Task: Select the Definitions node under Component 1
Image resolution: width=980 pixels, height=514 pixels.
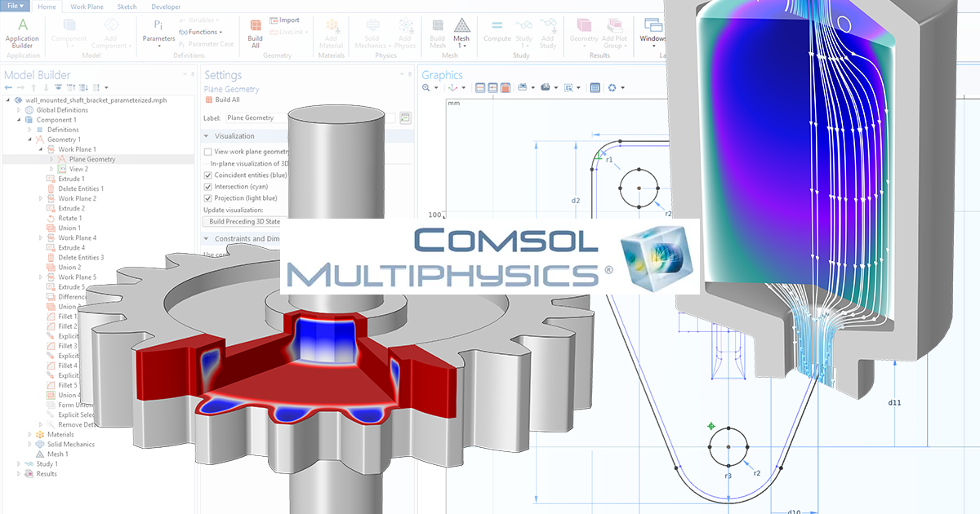Action: point(63,130)
